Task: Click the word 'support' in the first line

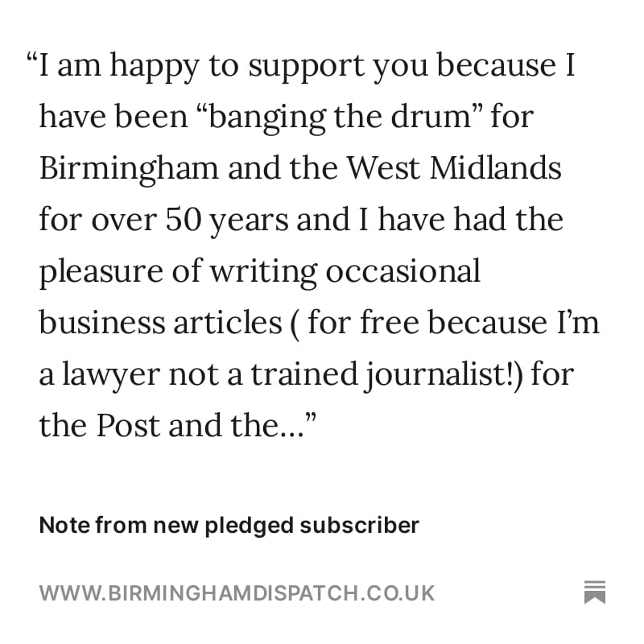Action: pyautogui.click(x=307, y=67)
